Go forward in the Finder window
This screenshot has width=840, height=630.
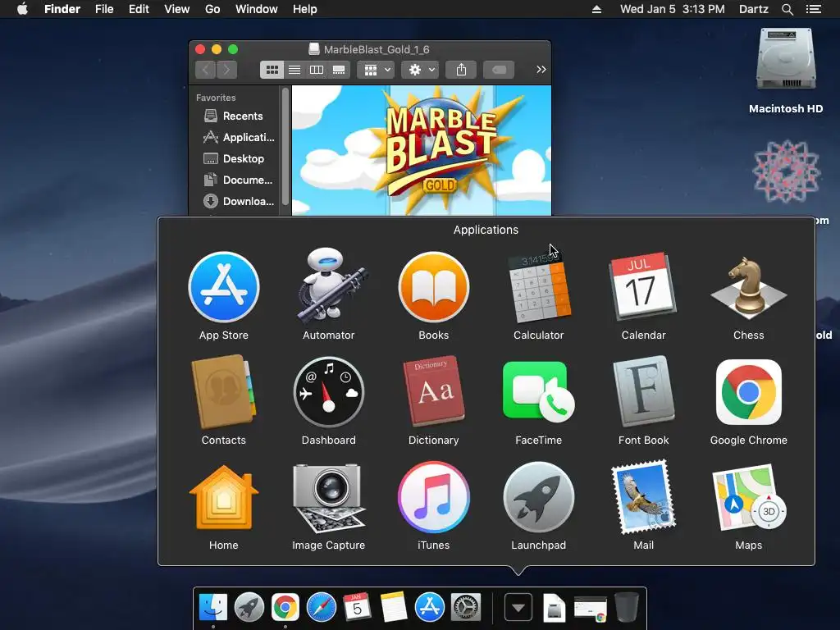(226, 70)
